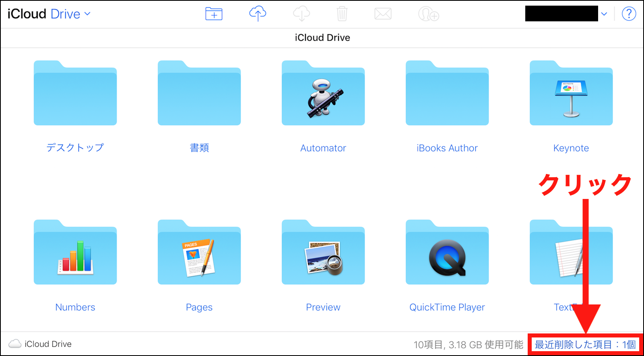
Task: Open the Automator folder icon
Action: pyautogui.click(x=323, y=93)
